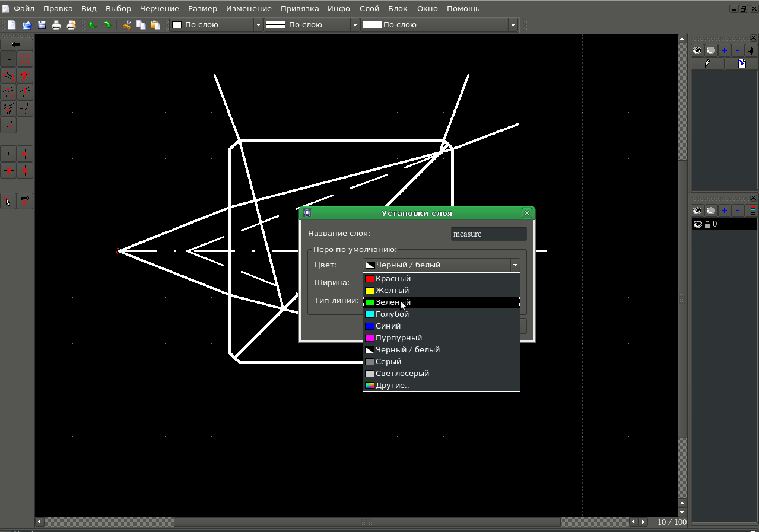Click the back arrow tool in the left toolbar
This screenshot has width=759, height=532.
click(x=17, y=43)
